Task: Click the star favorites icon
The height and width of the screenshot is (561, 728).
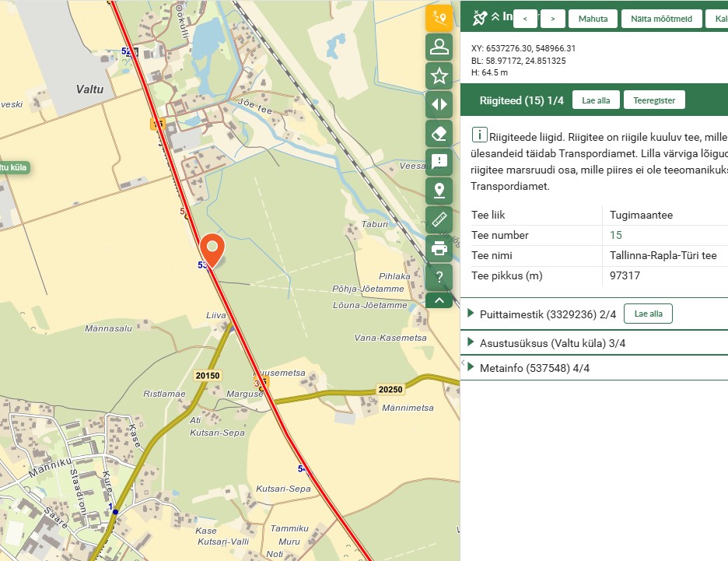Action: click(x=439, y=75)
